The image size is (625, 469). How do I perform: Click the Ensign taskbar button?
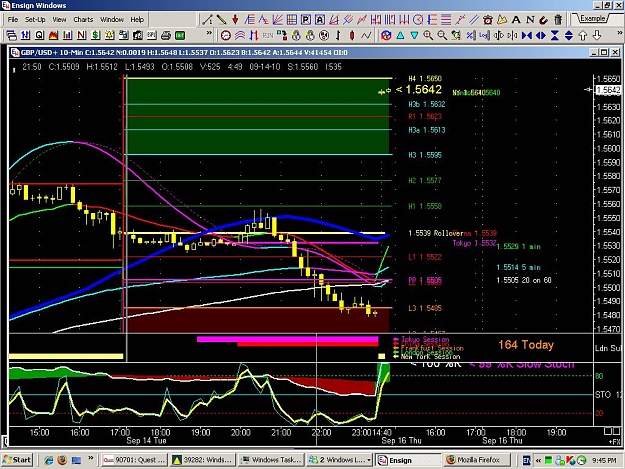tap(408, 460)
